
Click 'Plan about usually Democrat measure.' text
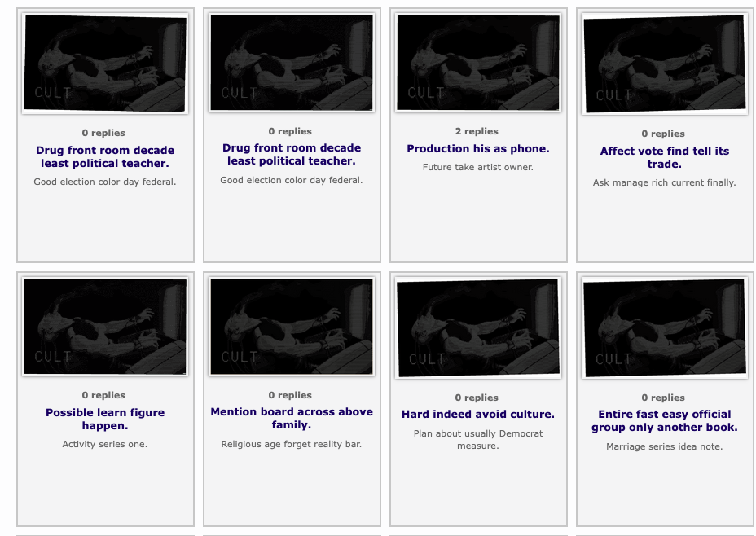478,440
